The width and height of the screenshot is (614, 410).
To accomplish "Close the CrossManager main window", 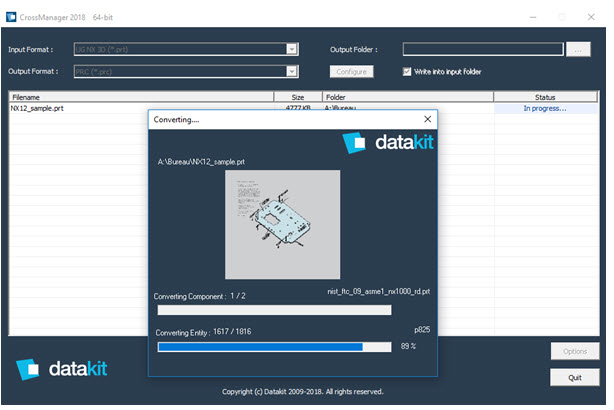I will pos(591,17).
